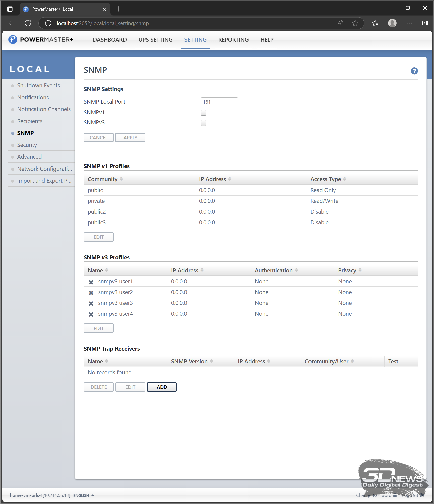Toggle the browser sidebar icon
The height and width of the screenshot is (504, 434).
(x=425, y=23)
